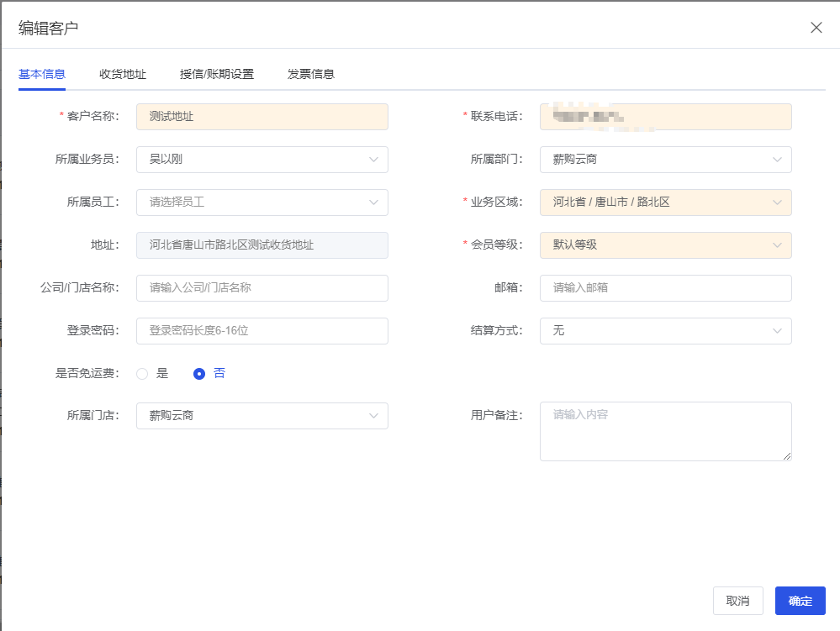The width and height of the screenshot is (840, 631).
Task: Click the 登录密码 password input field
Action: coord(261,331)
